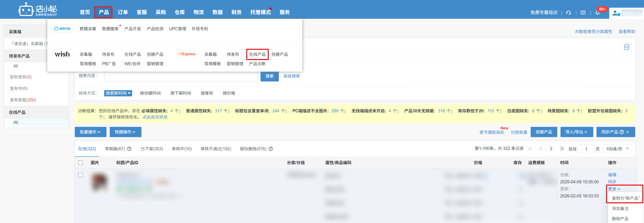Jump to last page arrow
Screen dimensions: 644x223
[x=562, y=149]
